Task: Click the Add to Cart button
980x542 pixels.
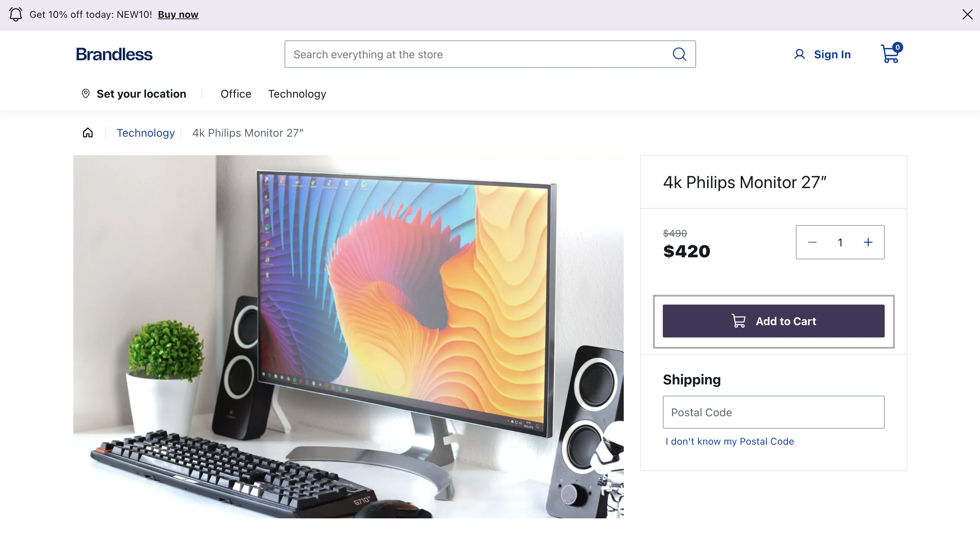Action: [774, 320]
